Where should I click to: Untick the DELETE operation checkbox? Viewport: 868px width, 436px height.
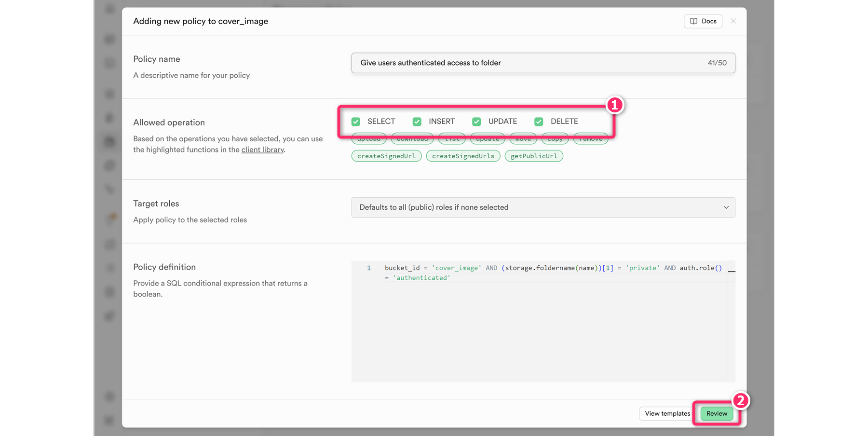[539, 122]
